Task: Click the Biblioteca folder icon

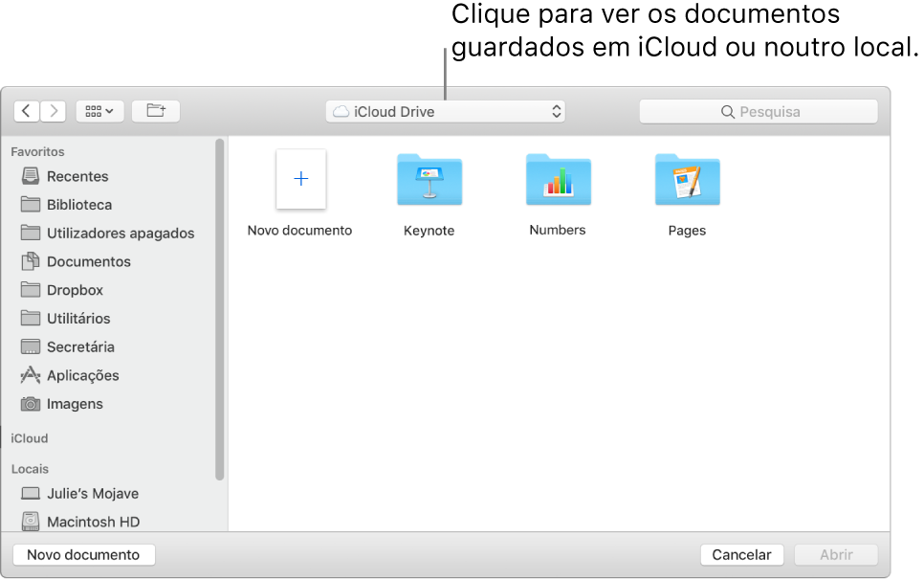Action: (30, 204)
